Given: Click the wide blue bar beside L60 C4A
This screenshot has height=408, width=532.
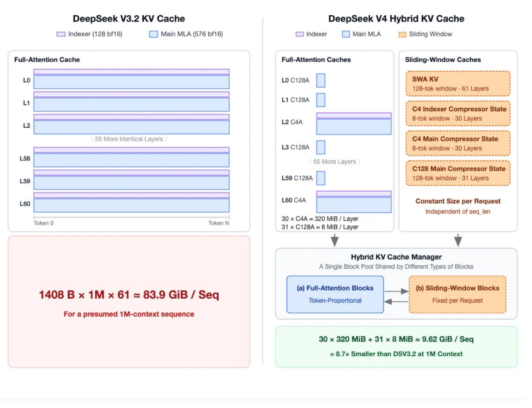Looking at the screenshot, I should pos(354,205).
